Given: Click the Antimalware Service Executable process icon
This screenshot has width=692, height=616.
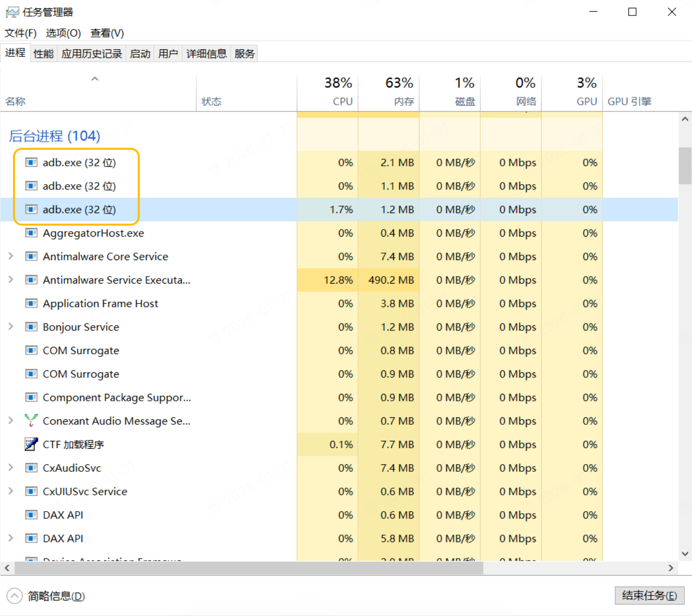Looking at the screenshot, I should pos(31,280).
